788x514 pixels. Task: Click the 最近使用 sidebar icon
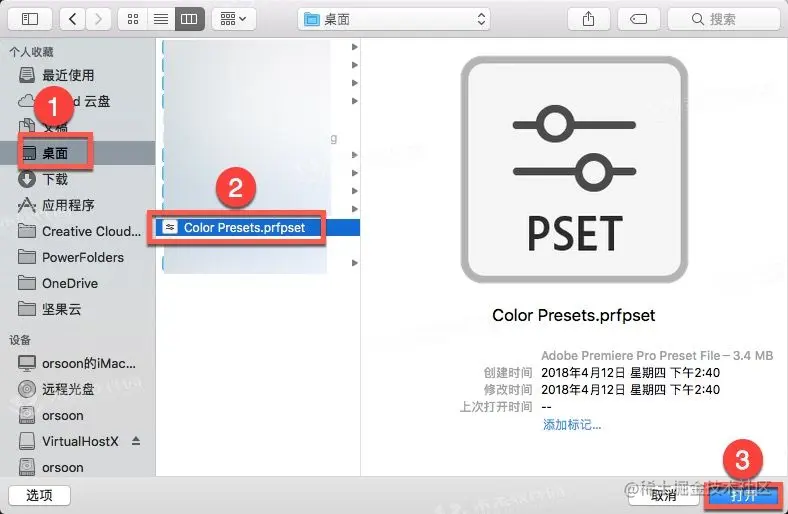[x=27, y=75]
